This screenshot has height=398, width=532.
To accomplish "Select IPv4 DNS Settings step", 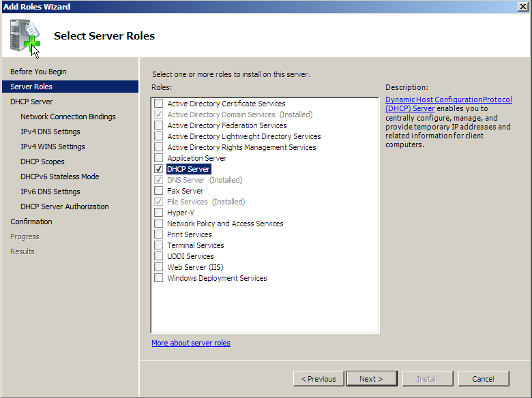I will pyautogui.click(x=50, y=132).
